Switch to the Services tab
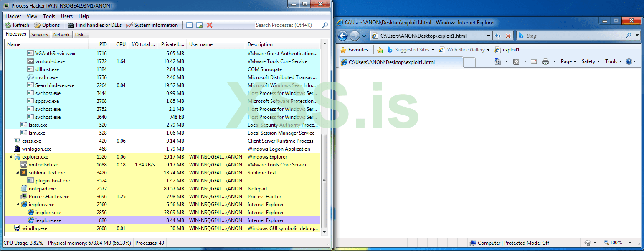The image size is (644, 251). point(40,35)
